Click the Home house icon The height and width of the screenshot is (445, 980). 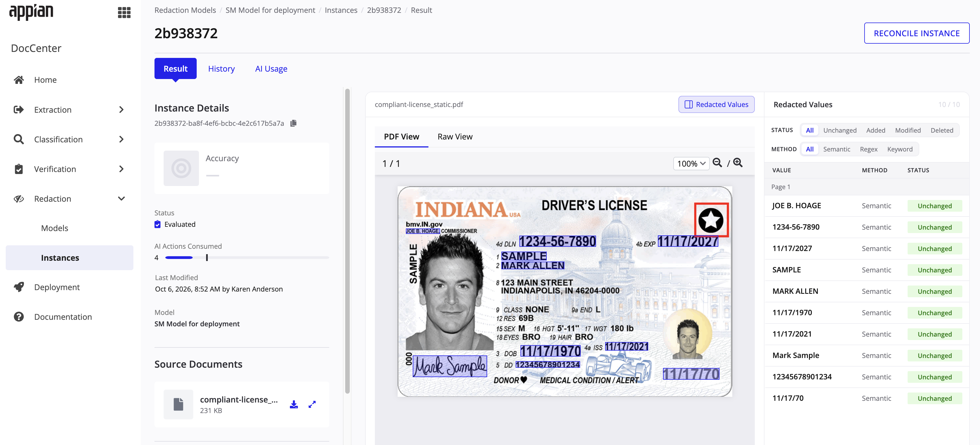click(19, 80)
